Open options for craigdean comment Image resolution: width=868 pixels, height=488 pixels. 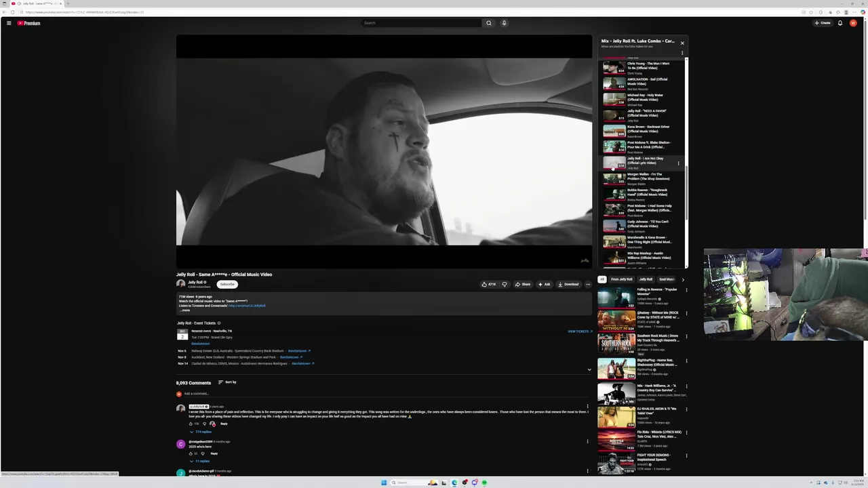pos(587,441)
